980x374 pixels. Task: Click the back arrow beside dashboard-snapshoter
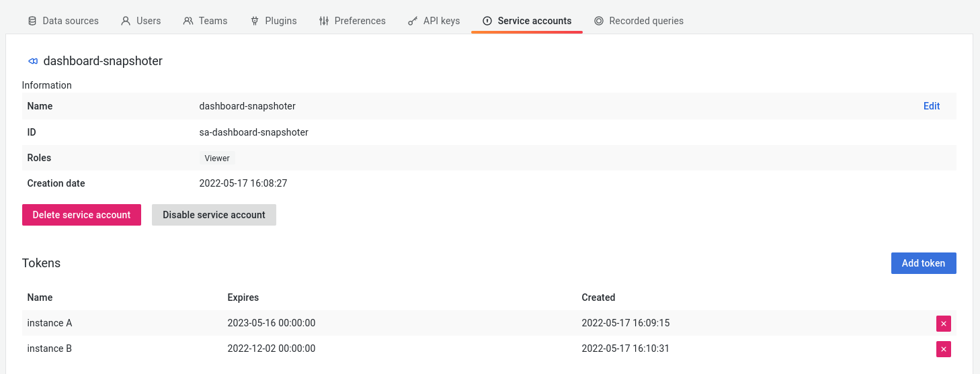point(32,61)
